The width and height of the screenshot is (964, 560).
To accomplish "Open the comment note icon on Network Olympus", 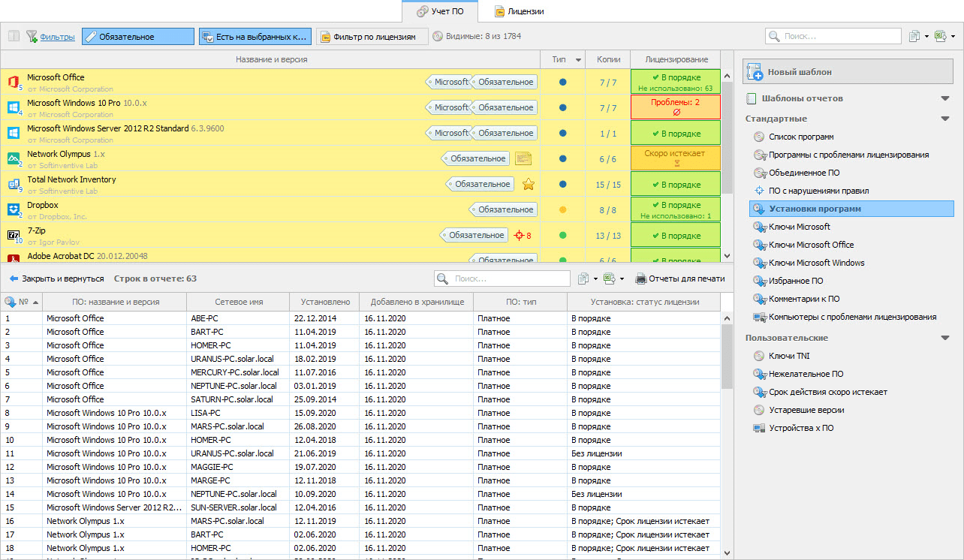I will 523,158.
